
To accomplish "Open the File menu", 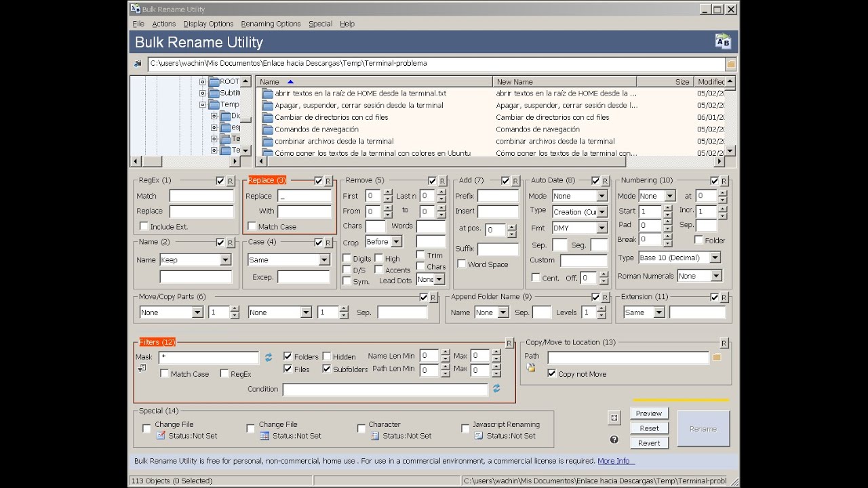I will (138, 24).
